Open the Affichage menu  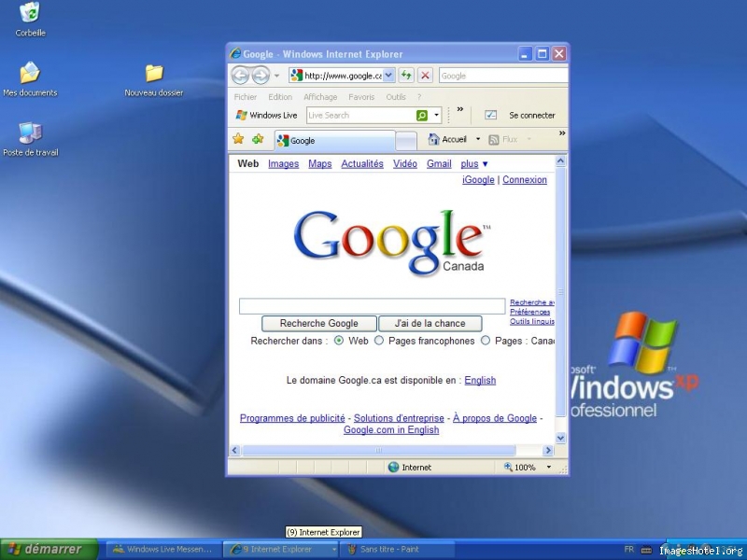320,97
